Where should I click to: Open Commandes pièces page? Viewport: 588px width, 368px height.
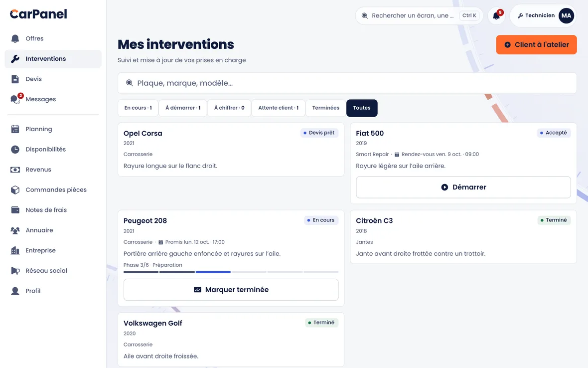tap(53, 190)
